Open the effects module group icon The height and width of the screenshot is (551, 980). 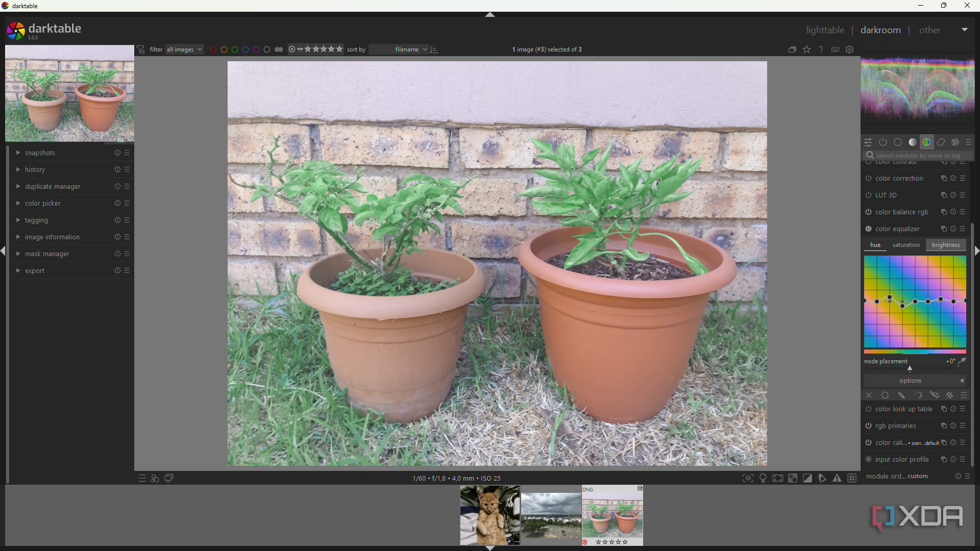955,142
